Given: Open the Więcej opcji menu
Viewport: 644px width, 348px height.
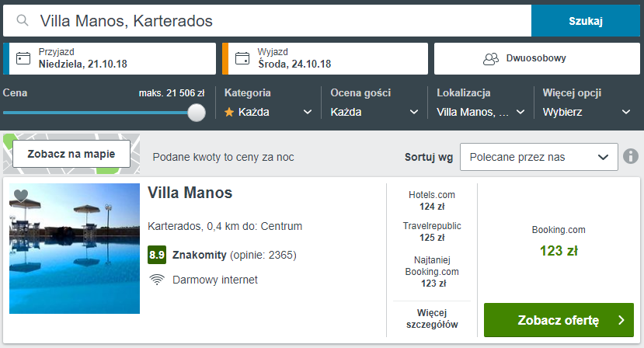Looking at the screenshot, I should (x=587, y=112).
